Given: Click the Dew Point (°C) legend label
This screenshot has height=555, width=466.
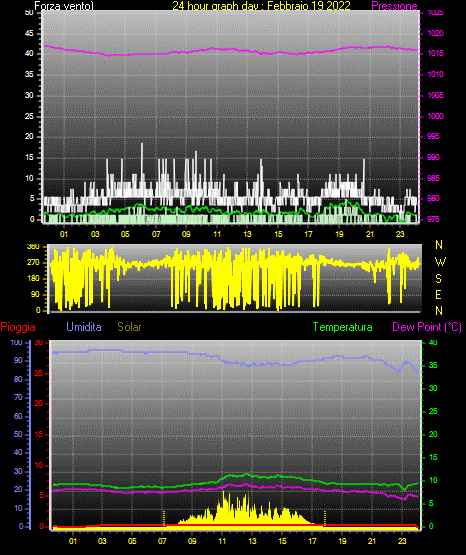Looking at the screenshot, I should point(427,327).
